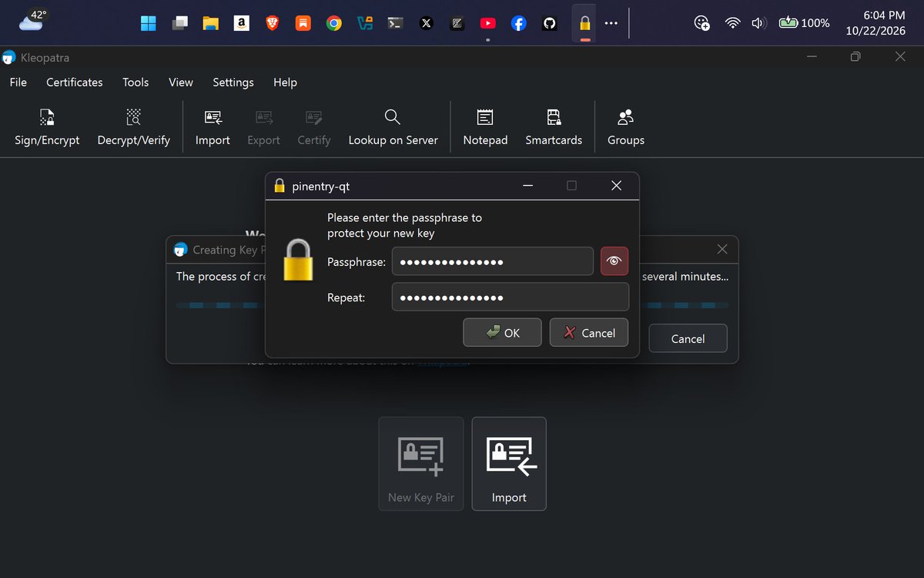Click the greyed-out Export toolbar icon

[x=263, y=127]
